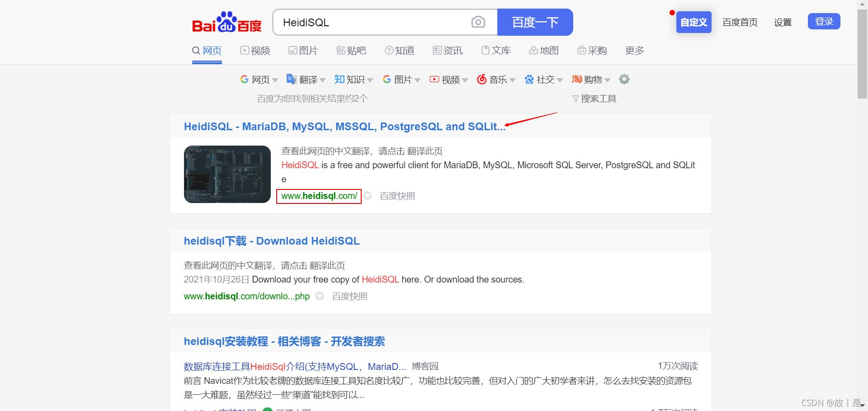
Task: Click the paw icon beside 社交
Action: tap(529, 80)
